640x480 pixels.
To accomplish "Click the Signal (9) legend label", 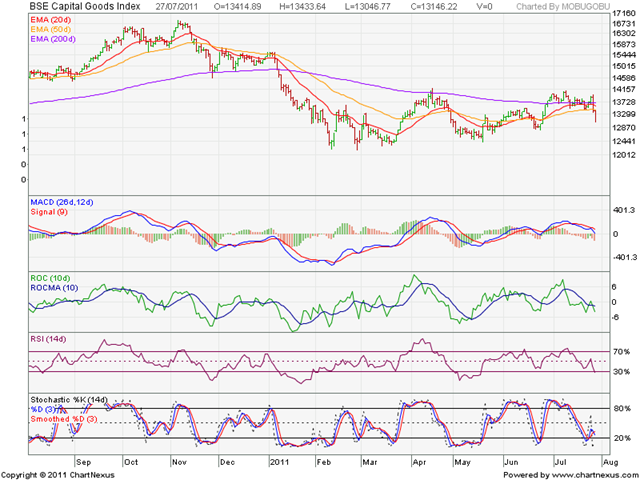I will point(49,212).
